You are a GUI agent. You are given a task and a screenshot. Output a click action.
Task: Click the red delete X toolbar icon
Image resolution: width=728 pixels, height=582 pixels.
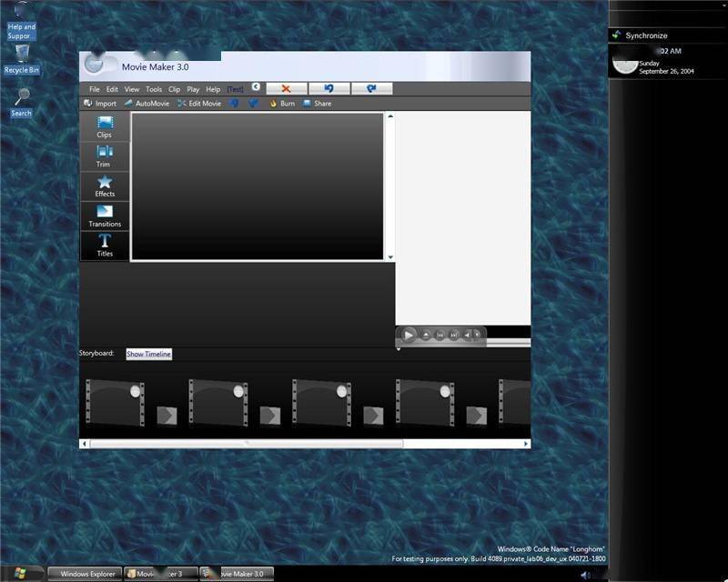[x=285, y=88]
